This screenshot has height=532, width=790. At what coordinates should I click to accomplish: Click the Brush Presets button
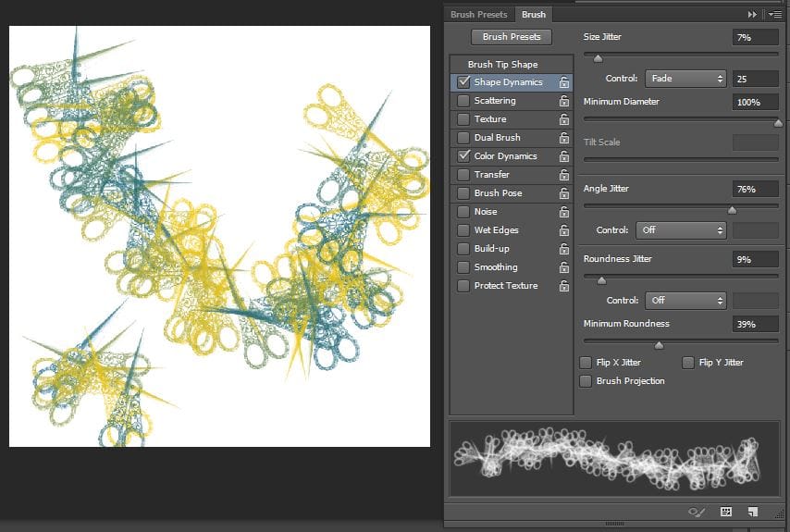[x=512, y=37]
